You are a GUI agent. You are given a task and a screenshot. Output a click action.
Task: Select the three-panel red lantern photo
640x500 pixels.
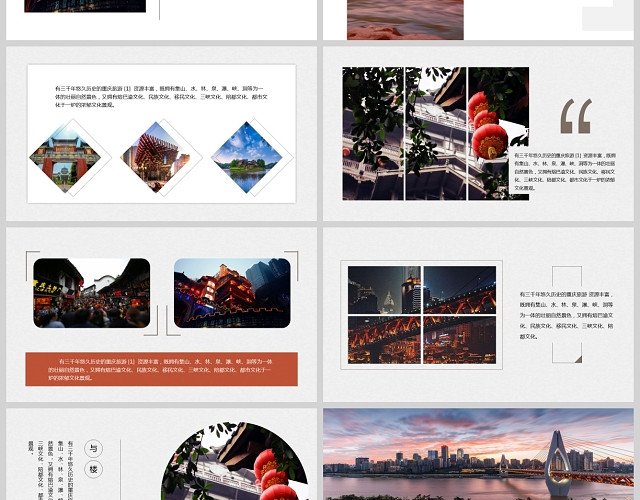point(436,133)
